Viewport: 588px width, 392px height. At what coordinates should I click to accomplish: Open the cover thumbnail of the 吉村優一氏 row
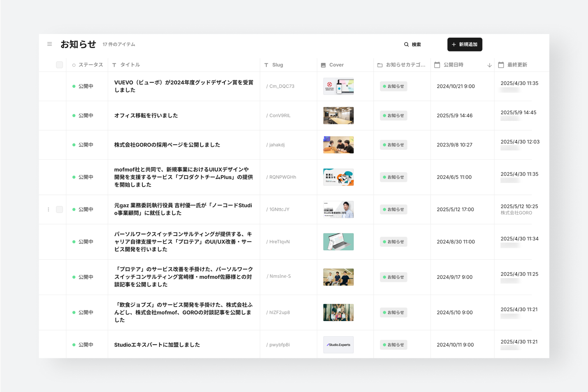(338, 209)
